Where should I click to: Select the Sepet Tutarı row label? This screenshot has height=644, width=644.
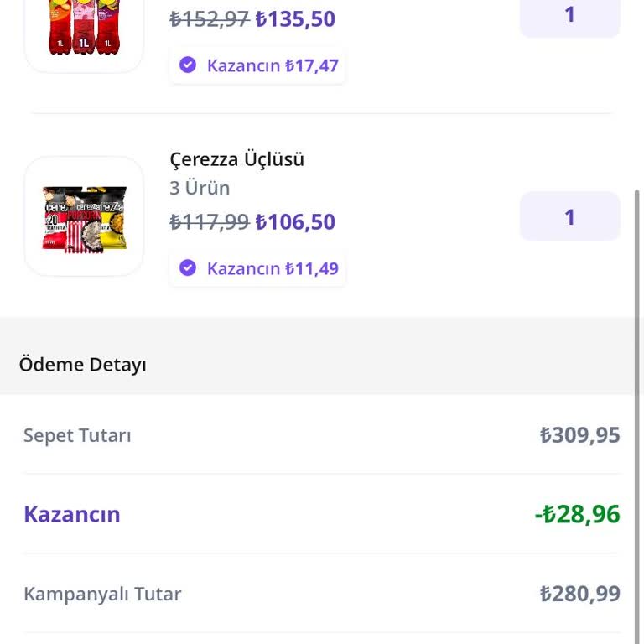pyautogui.click(x=77, y=435)
